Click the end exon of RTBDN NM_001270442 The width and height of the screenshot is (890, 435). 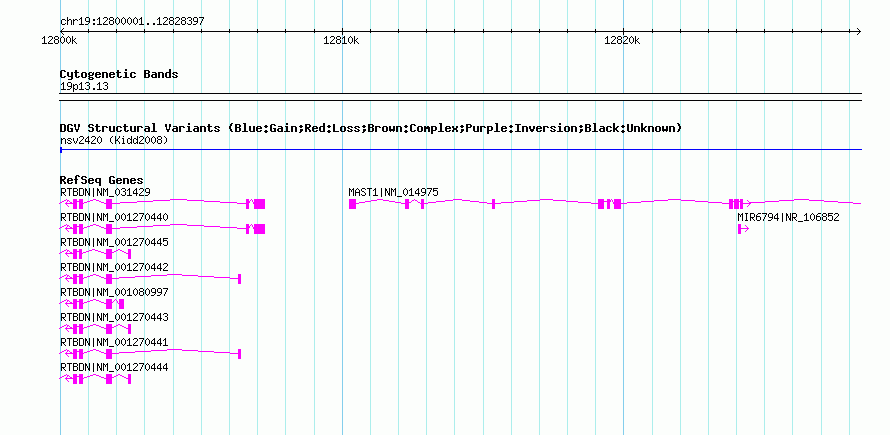coord(240,279)
